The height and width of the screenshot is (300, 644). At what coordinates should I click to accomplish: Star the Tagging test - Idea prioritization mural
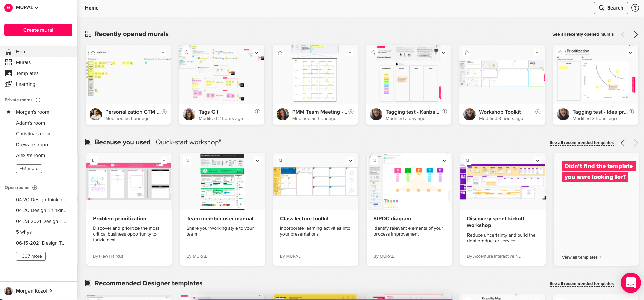coord(560,53)
